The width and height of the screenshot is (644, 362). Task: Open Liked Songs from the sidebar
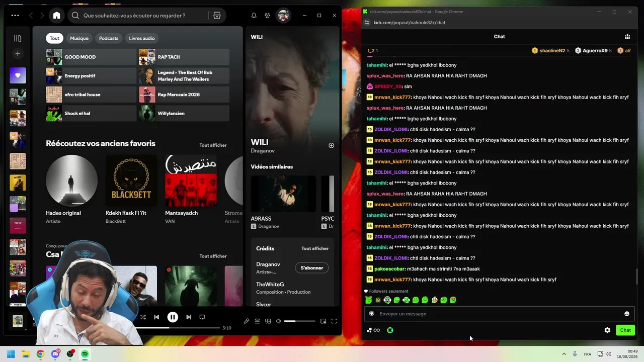tap(18, 75)
